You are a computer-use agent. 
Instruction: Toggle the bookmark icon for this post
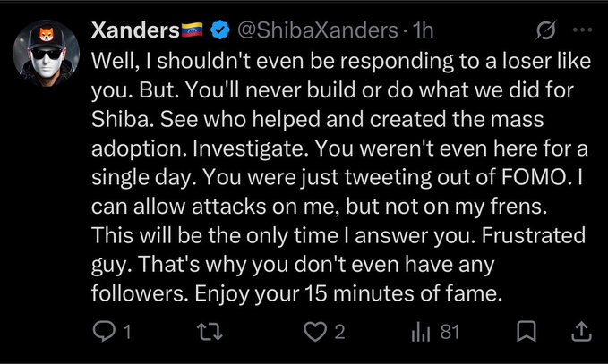pos(527,332)
